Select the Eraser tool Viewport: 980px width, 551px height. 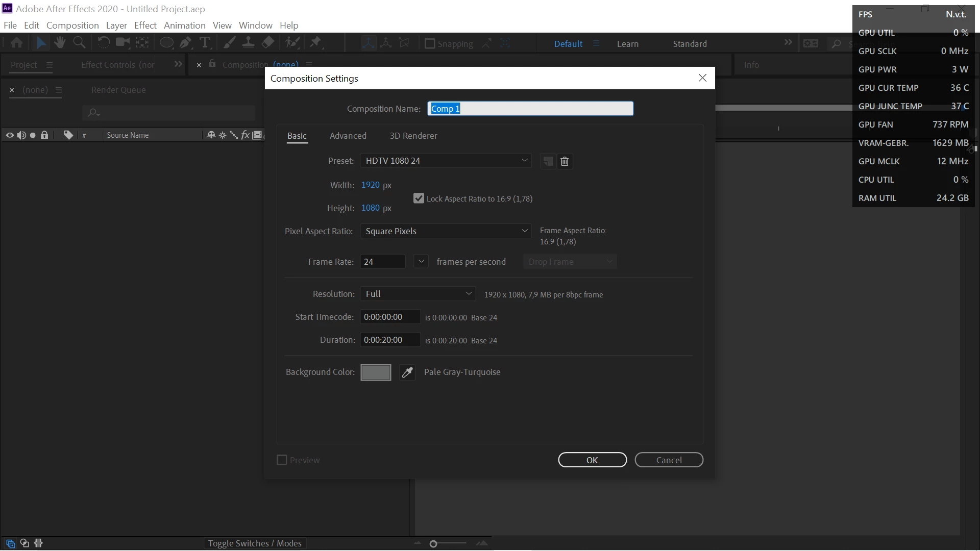[x=268, y=43]
